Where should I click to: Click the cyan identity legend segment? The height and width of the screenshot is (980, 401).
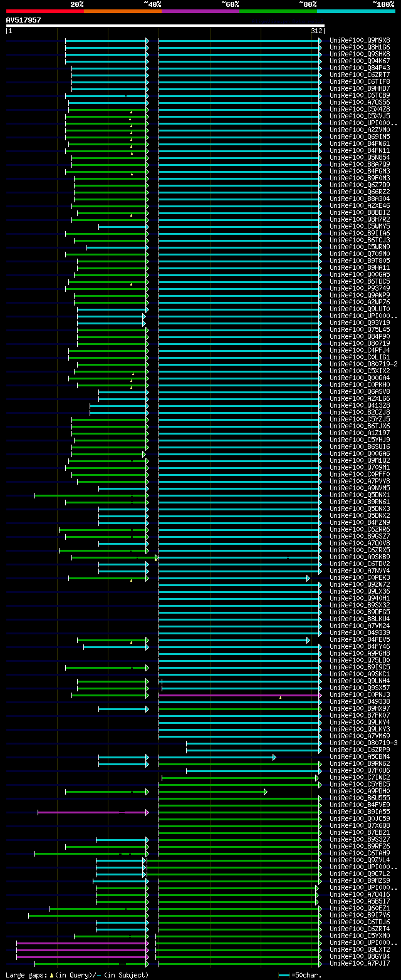[x=356, y=11]
